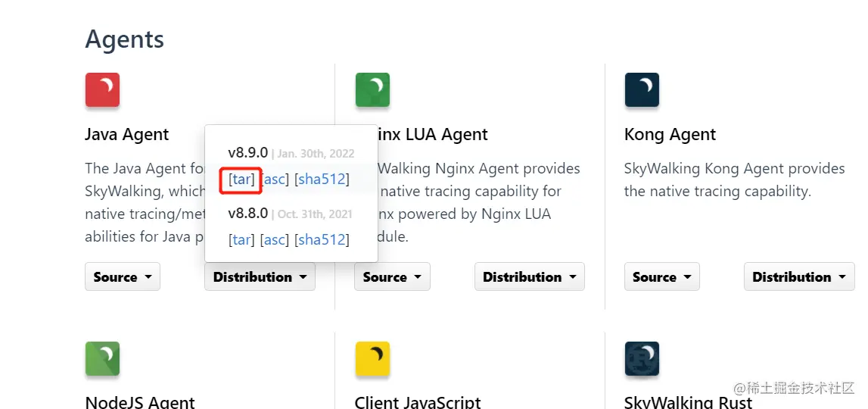Open the Kong Agent Source dropdown

pyautogui.click(x=662, y=276)
